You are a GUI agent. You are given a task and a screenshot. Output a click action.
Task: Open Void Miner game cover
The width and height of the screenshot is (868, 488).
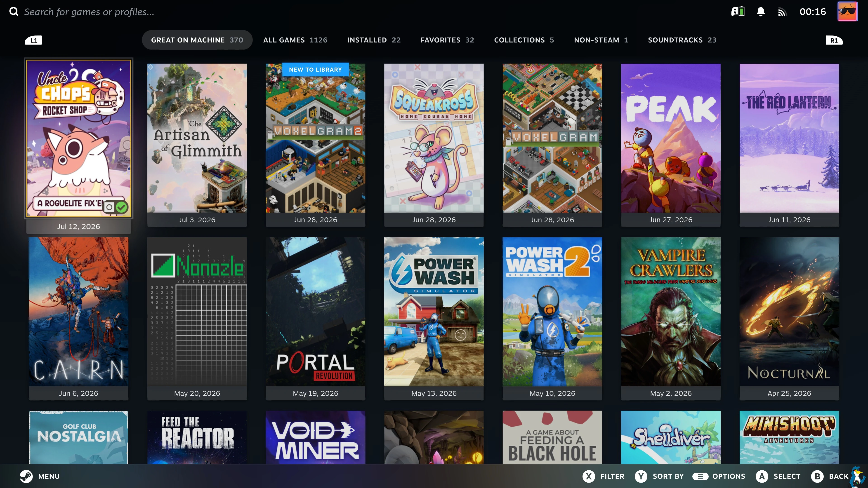coord(315,437)
